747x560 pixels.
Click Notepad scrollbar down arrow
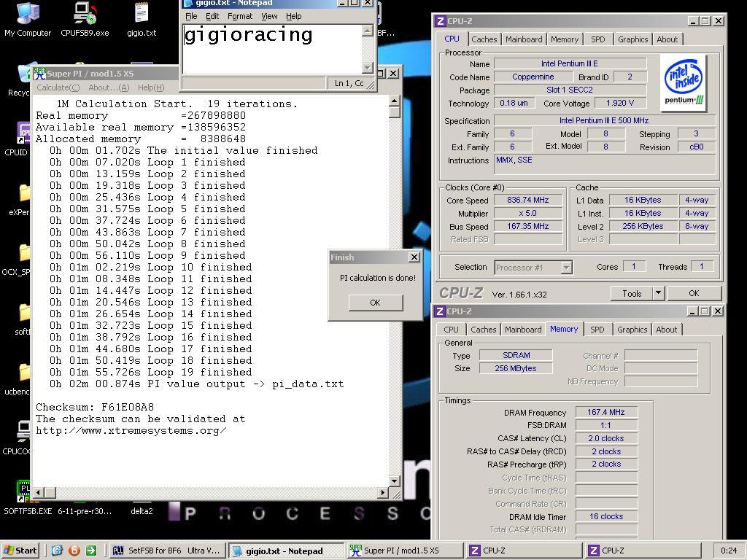coord(368,68)
